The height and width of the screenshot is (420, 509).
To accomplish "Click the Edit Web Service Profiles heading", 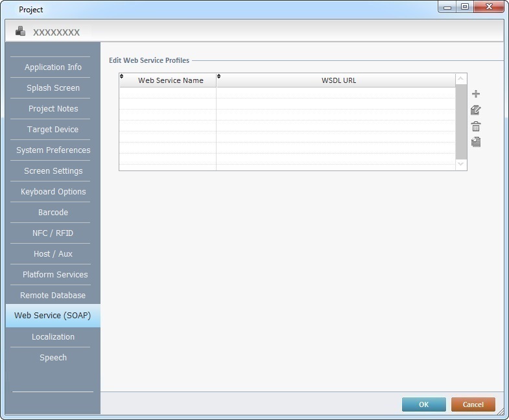I will click(x=149, y=60).
